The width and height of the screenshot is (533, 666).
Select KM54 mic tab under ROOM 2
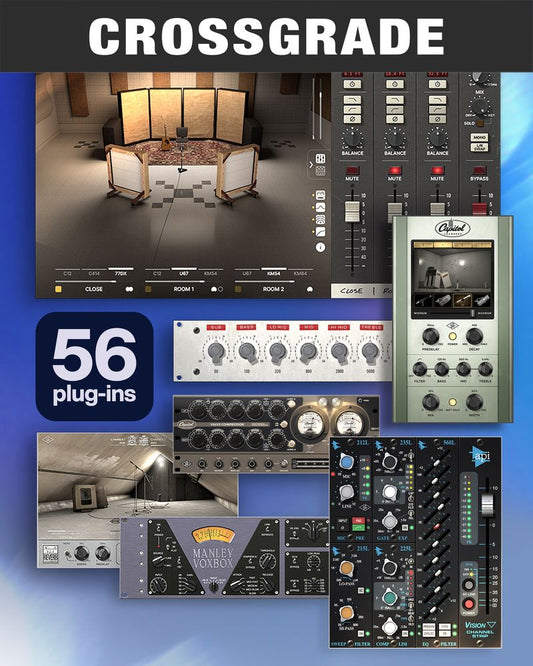pos(274,274)
